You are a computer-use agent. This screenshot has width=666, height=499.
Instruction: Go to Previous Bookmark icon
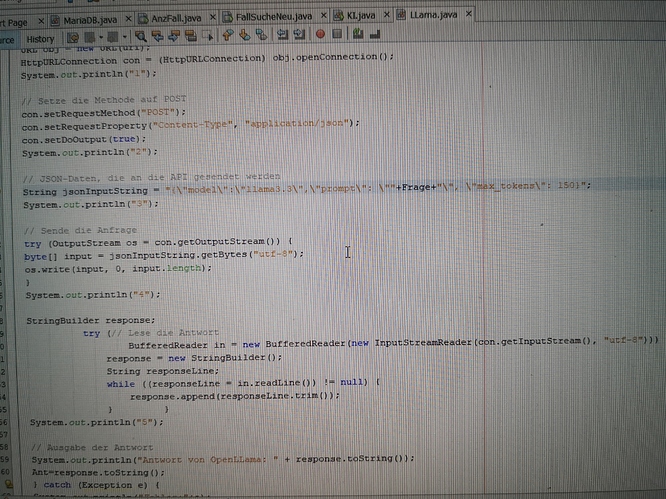[228, 35]
